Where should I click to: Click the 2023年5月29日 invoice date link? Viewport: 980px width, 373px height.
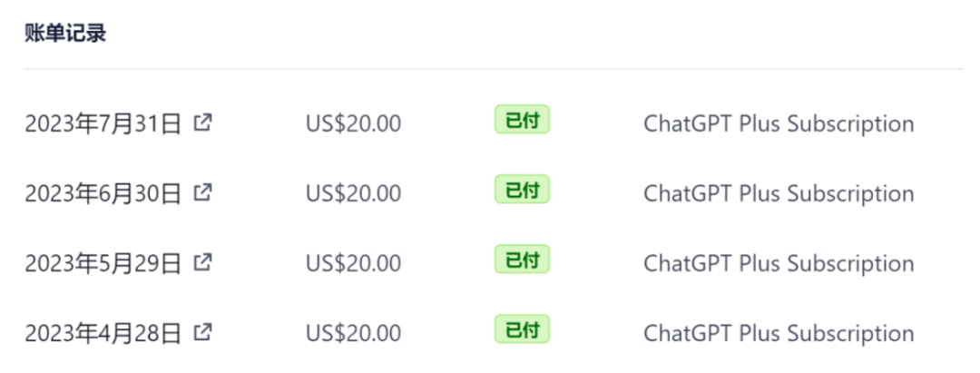point(103,264)
